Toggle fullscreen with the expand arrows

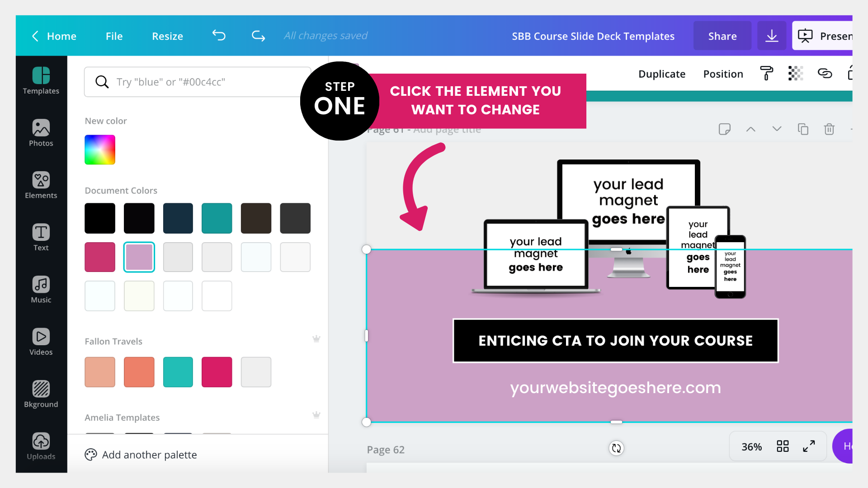point(809,446)
